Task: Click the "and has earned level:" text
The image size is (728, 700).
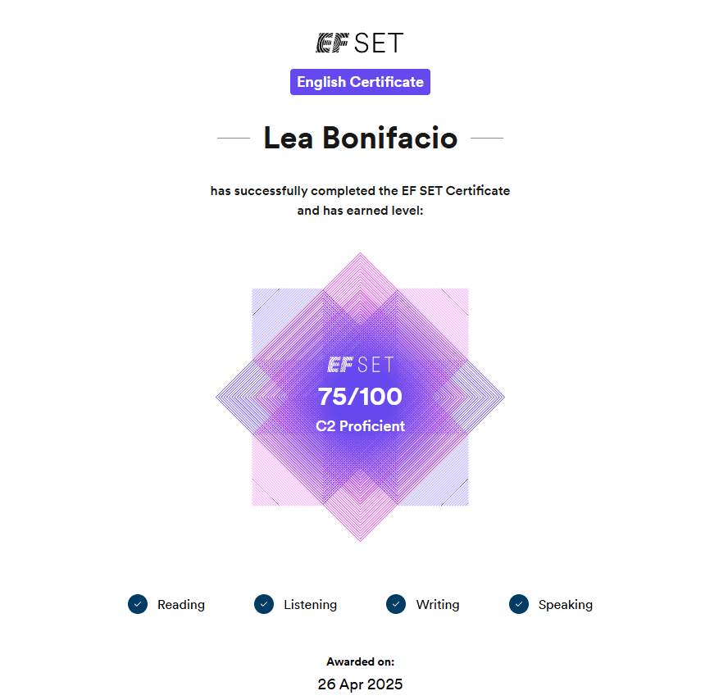Action: pyautogui.click(x=360, y=211)
